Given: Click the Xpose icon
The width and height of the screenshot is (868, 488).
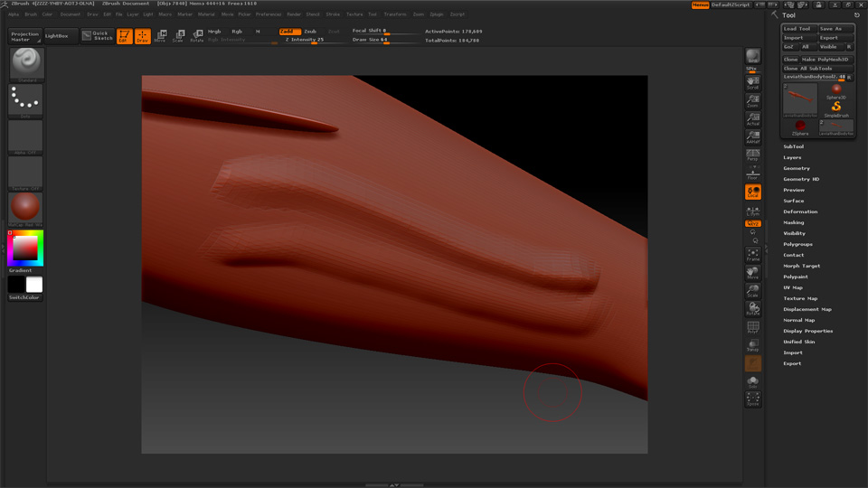Looking at the screenshot, I should pyautogui.click(x=753, y=399).
